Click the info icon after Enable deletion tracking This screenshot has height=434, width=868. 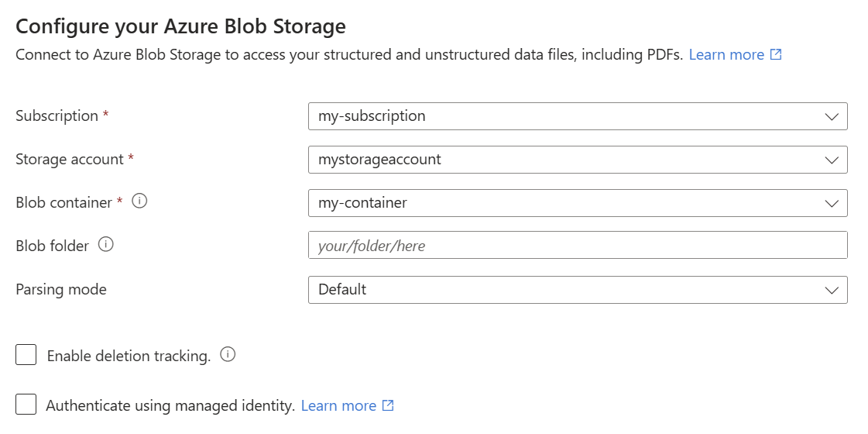coord(228,355)
